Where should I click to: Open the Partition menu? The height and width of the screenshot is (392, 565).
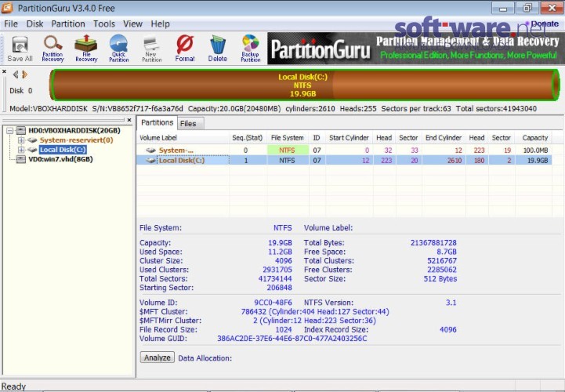point(68,24)
